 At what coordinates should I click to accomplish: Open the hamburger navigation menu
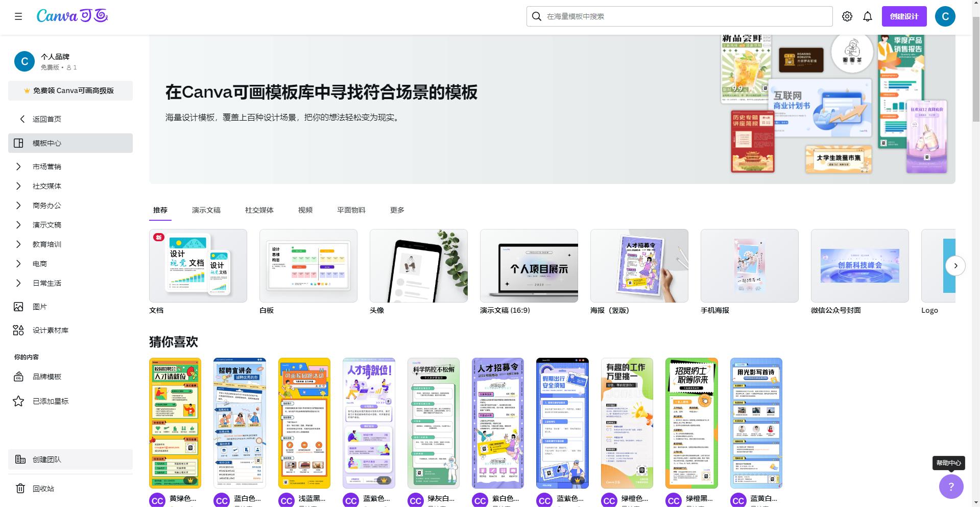(x=19, y=16)
